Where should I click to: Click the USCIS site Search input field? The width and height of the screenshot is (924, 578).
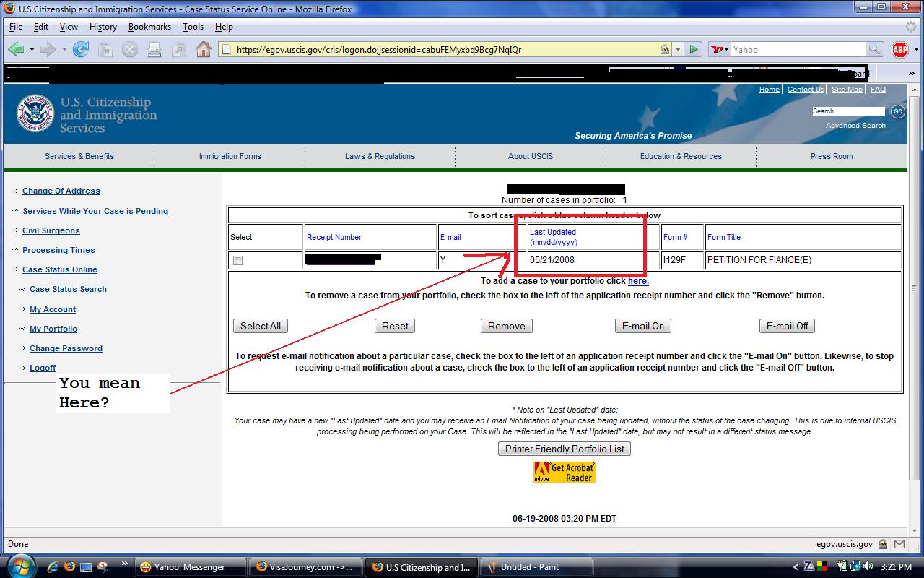click(x=848, y=111)
